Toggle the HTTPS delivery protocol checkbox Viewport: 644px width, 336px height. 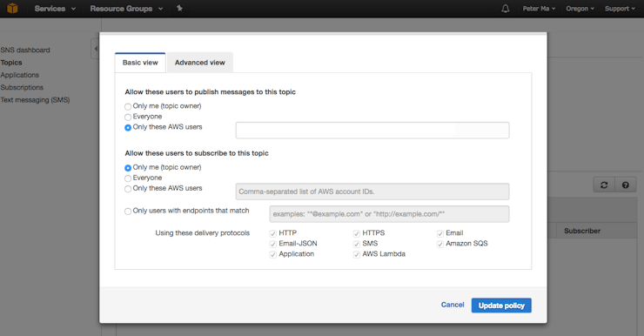(x=357, y=234)
